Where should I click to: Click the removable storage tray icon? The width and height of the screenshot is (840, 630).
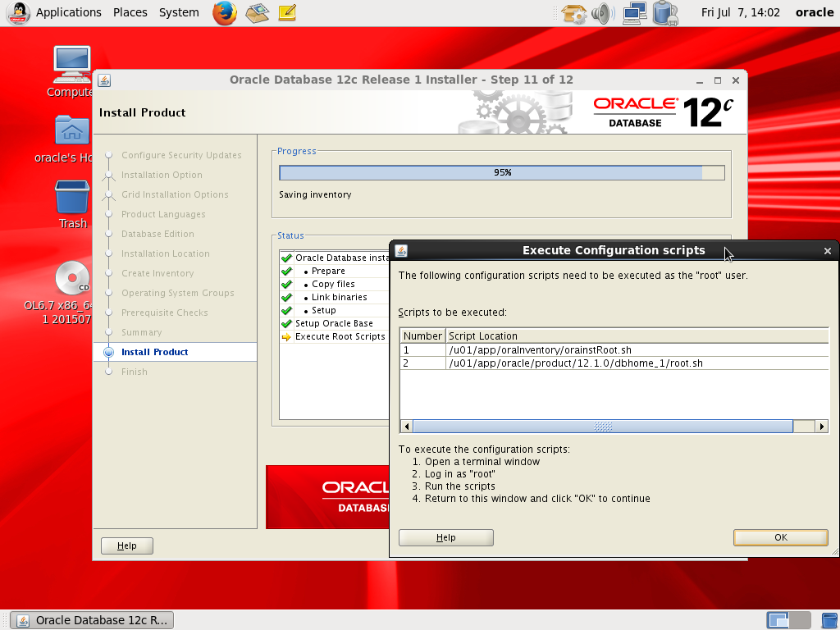(665, 13)
